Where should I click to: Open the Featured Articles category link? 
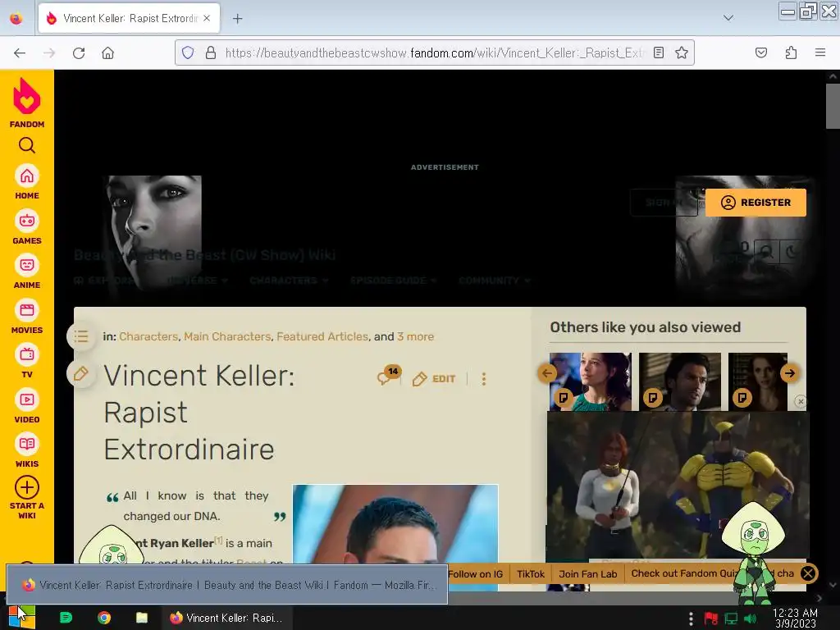(x=322, y=336)
